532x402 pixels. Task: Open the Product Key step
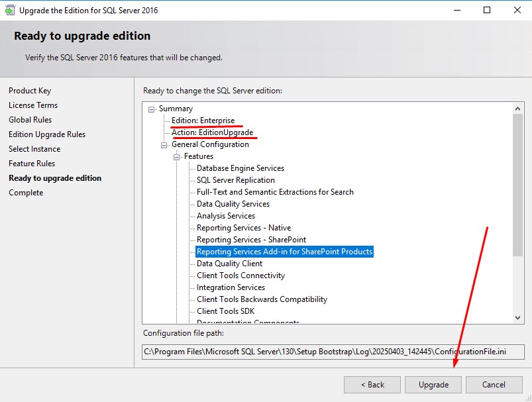30,91
